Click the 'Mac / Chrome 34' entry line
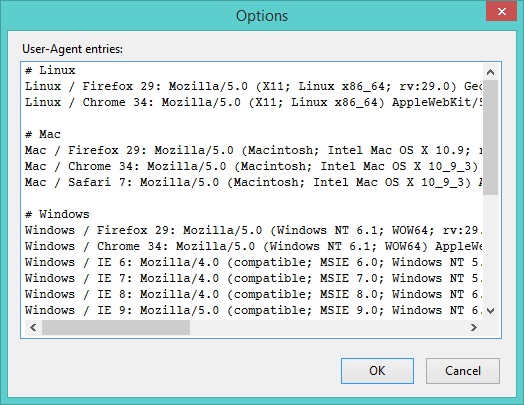 click(253, 166)
